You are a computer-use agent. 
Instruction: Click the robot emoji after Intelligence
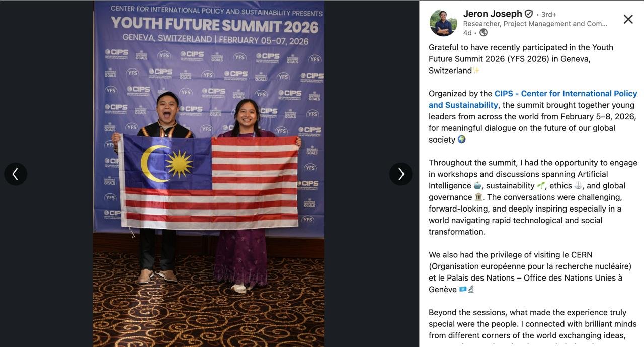(x=477, y=186)
